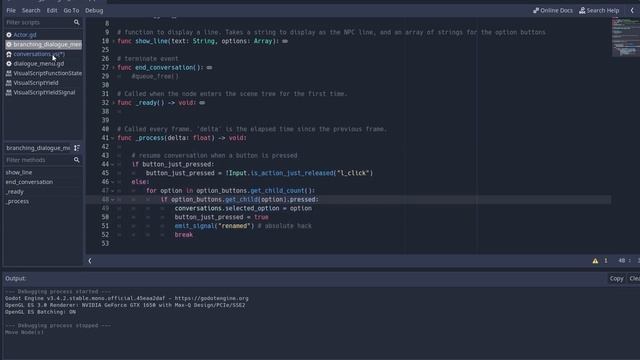The width and height of the screenshot is (640, 360).
Task: Jump to show_line method
Action: coord(19,172)
